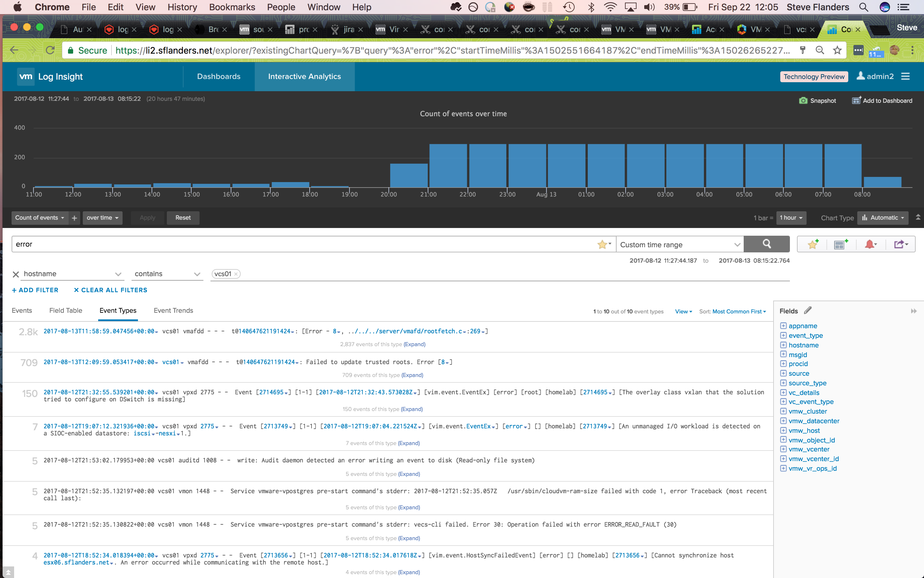The width and height of the screenshot is (924, 578).
Task: Switch to the Field Table tab
Action: pos(66,311)
